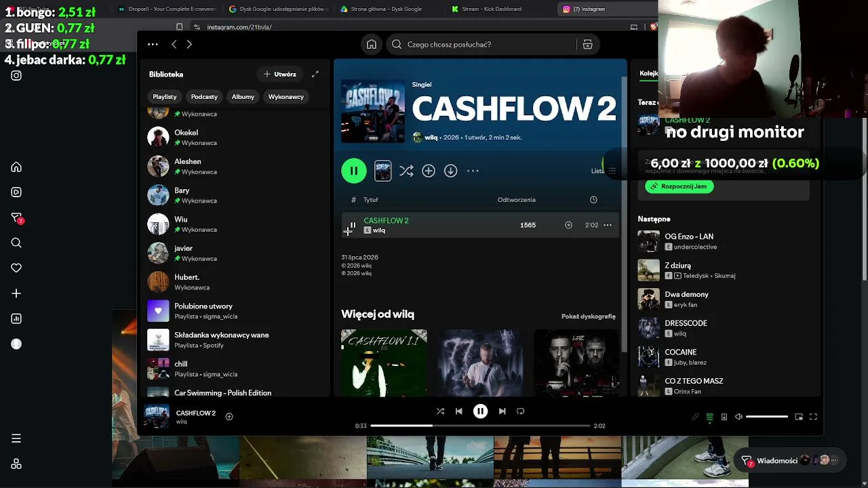Filter the library by Playlisty
The width and height of the screenshot is (868, 488).
click(x=165, y=97)
